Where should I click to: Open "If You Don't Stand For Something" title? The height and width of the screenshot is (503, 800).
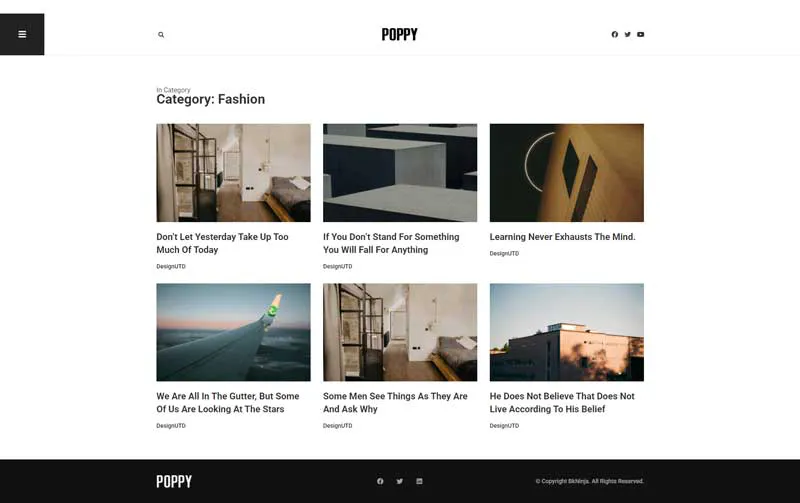pos(391,243)
